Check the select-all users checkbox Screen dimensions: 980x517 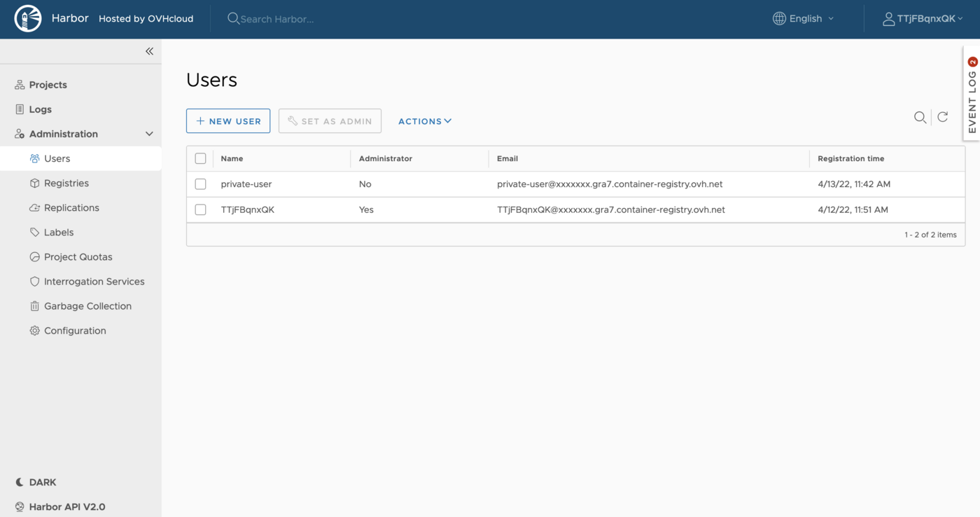200,158
